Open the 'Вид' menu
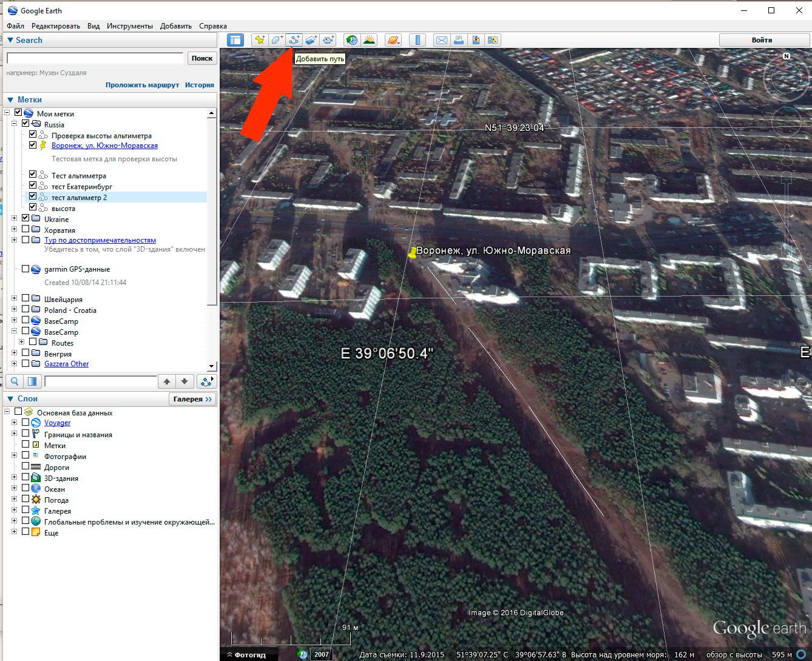The width and height of the screenshot is (812, 661). (93, 26)
